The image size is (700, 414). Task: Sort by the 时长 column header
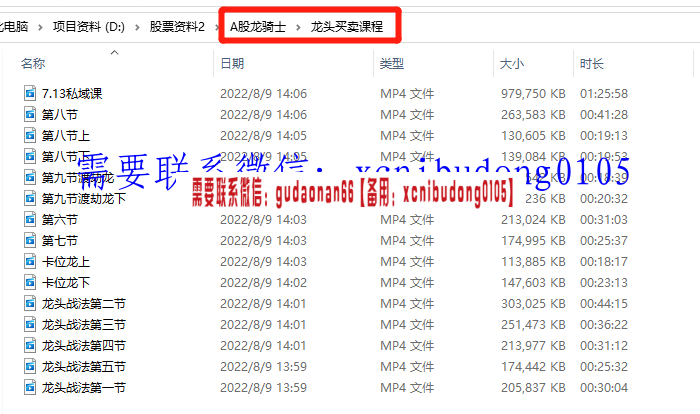tap(592, 63)
